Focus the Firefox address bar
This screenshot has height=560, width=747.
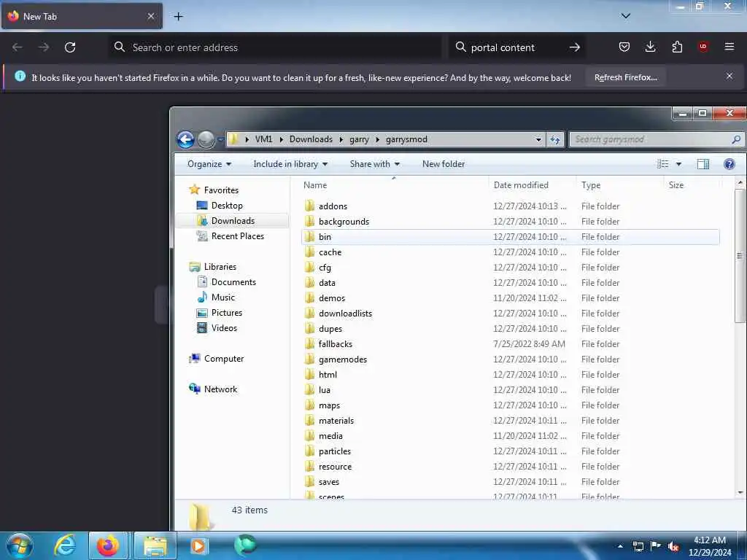point(275,47)
